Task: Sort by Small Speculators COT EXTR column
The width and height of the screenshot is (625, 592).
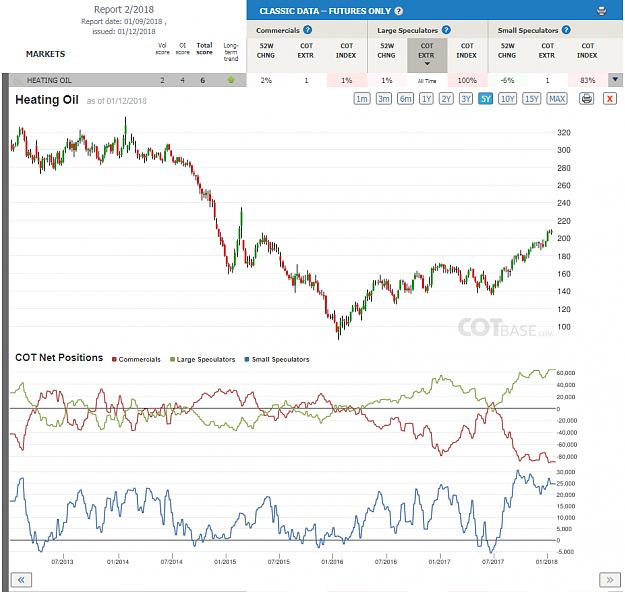Action: coord(547,51)
